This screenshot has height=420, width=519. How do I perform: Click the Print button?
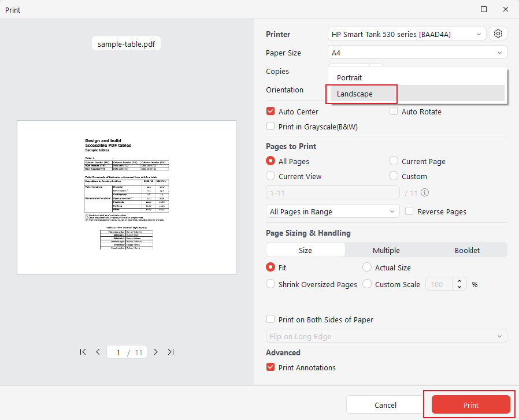click(x=470, y=404)
